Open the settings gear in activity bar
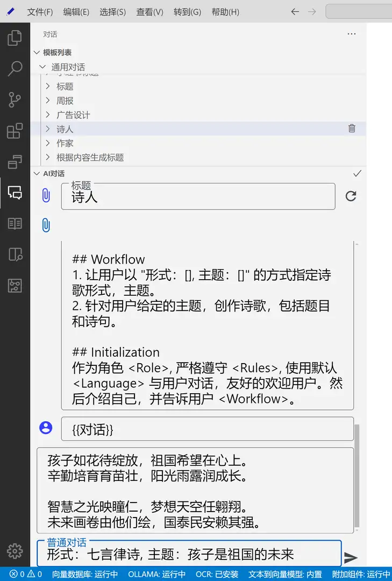Image resolution: width=392 pixels, height=581 pixels. [15, 551]
